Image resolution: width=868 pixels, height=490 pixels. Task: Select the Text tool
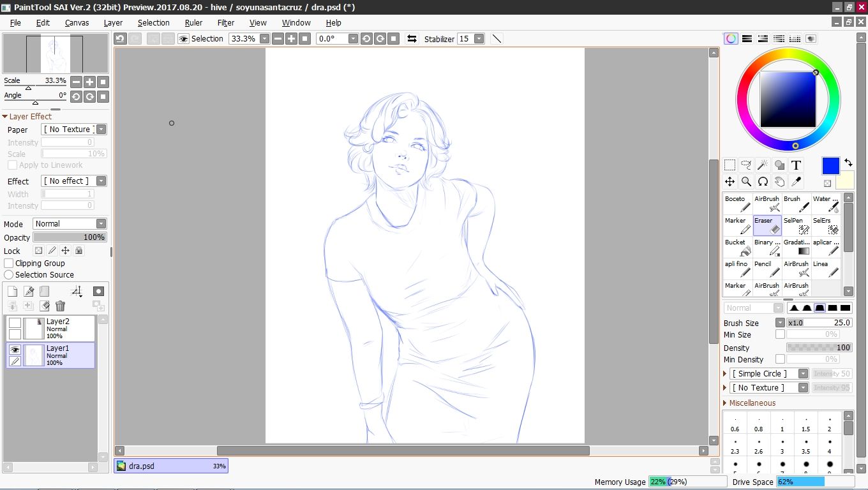pyautogui.click(x=796, y=165)
